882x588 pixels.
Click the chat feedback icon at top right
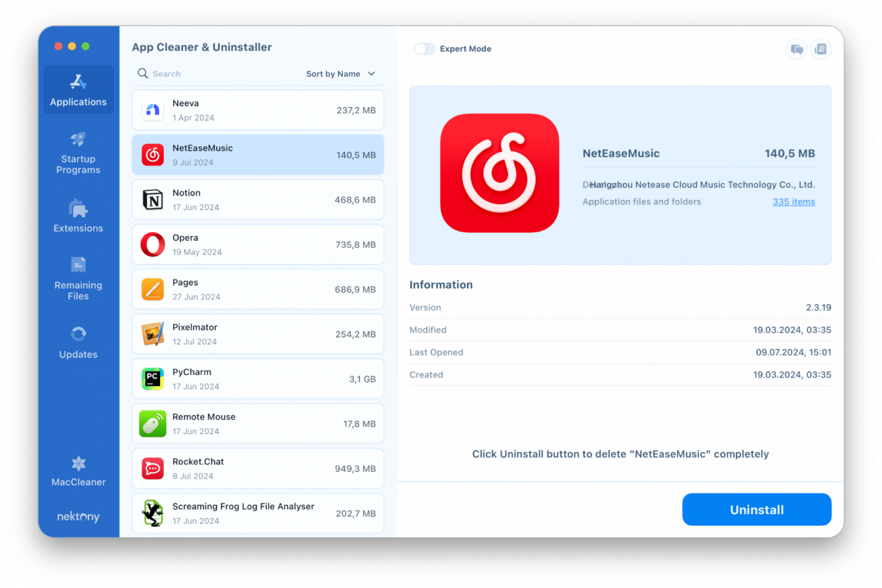(x=796, y=49)
